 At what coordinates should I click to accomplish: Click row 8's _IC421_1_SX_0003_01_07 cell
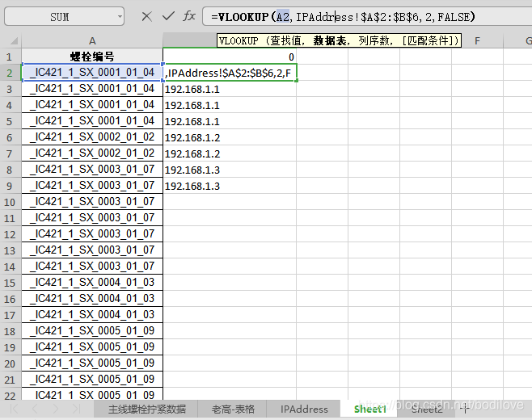coord(92,170)
